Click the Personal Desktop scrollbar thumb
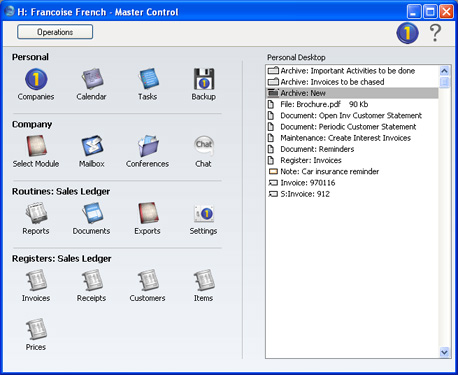Screen dimensions: 458x375 tap(445, 82)
